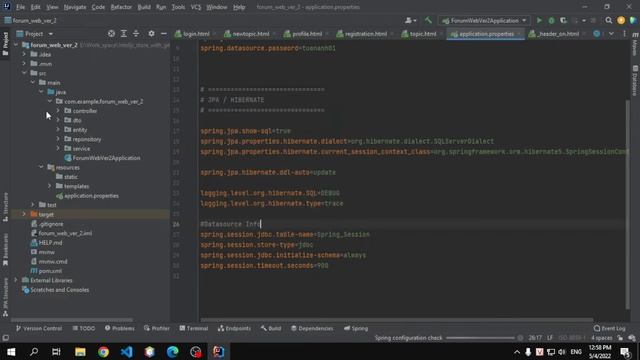Open run configuration ForumWebVer2Application dropdown

click(484, 20)
